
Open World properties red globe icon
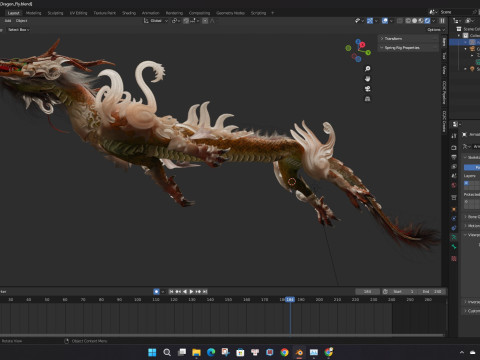point(454,185)
